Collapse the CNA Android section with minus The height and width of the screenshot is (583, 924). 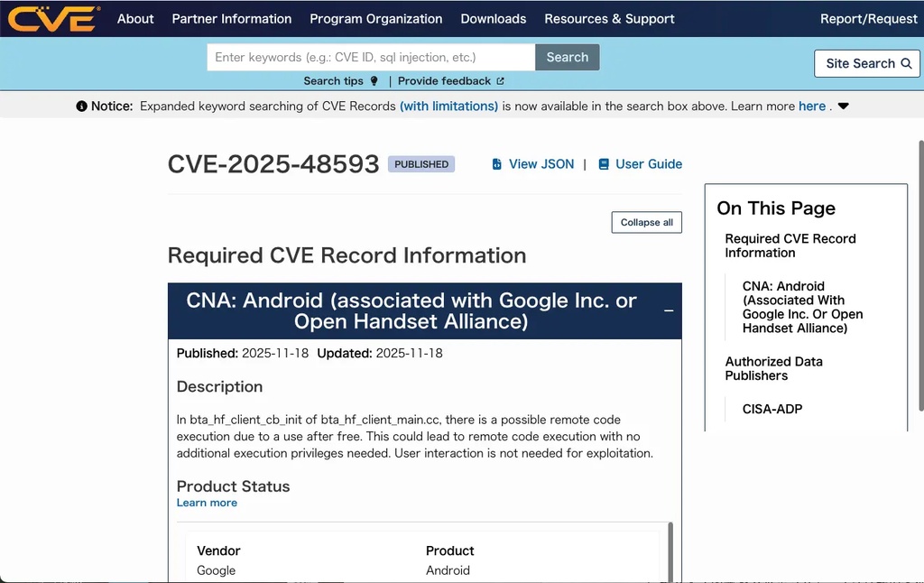669,310
